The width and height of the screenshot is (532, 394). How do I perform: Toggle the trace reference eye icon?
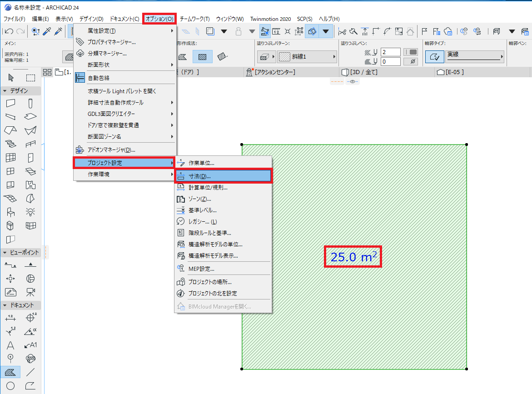(x=353, y=81)
